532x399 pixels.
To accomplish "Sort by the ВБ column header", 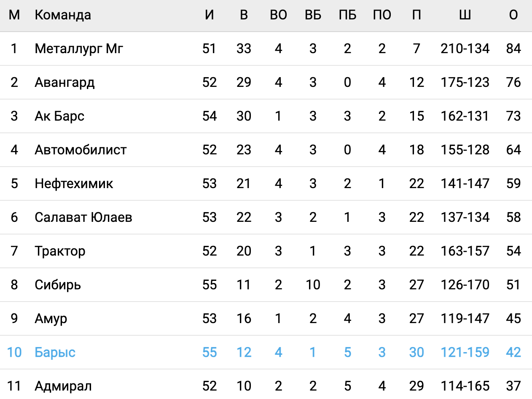I will tap(313, 15).
